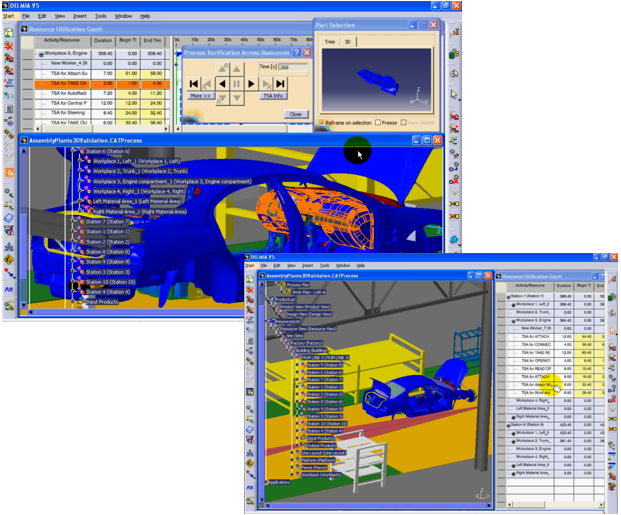Click the step forward to resource button
Viewport: 621px width, 515px height.
coord(266,84)
